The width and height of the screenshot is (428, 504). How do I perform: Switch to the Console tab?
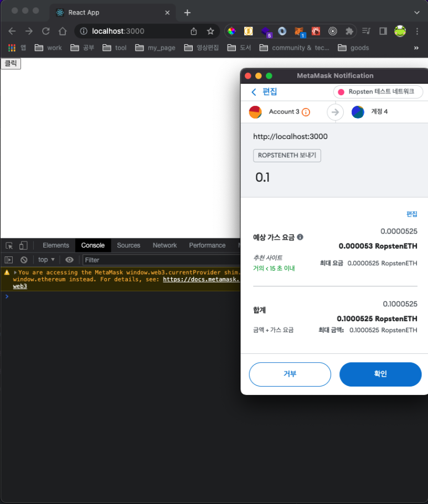(x=93, y=245)
